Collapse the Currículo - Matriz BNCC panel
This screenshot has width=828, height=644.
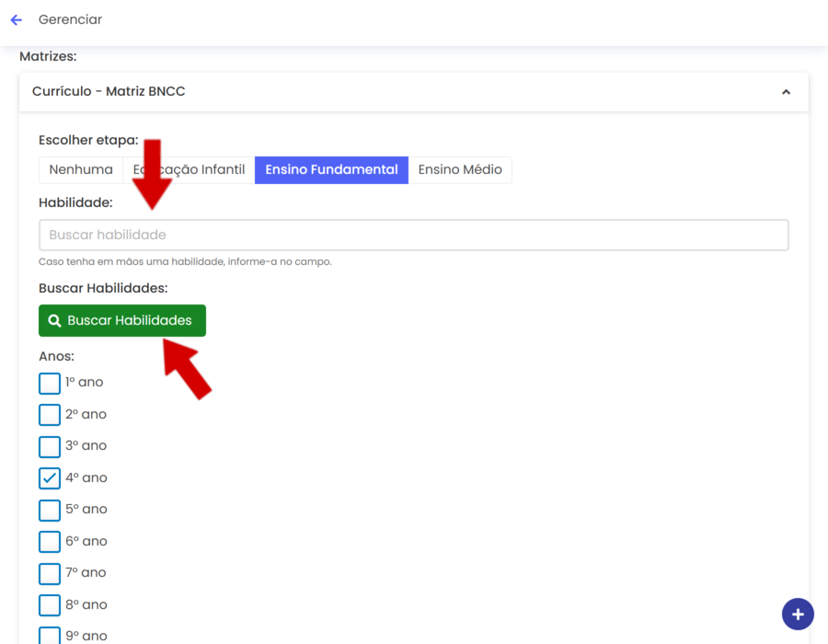[x=786, y=92]
